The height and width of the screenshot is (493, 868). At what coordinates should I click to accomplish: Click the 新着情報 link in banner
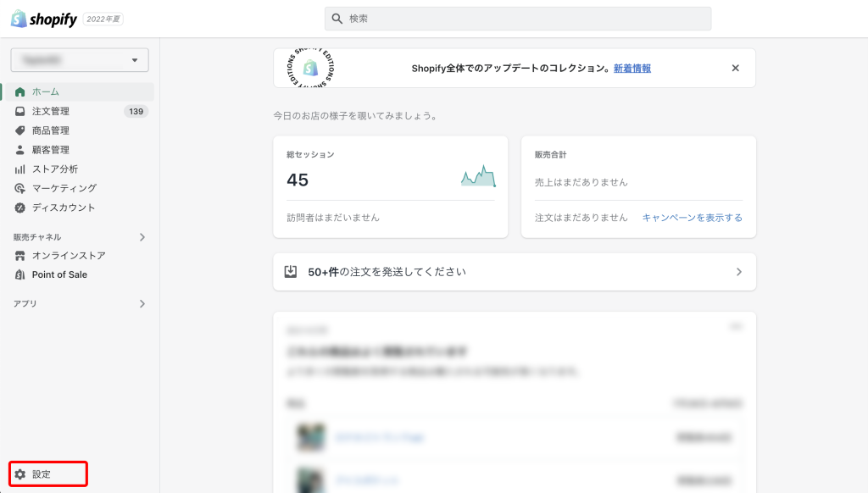pos(632,69)
